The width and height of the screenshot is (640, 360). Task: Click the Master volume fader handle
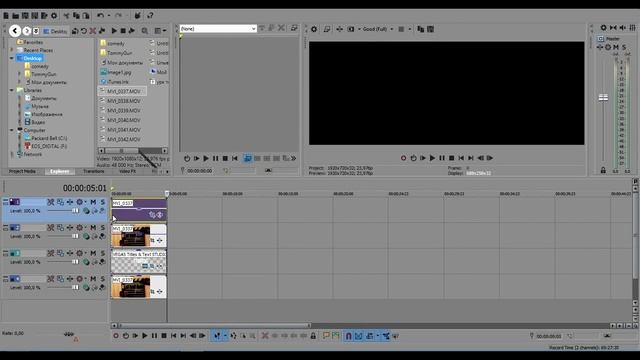[603, 98]
